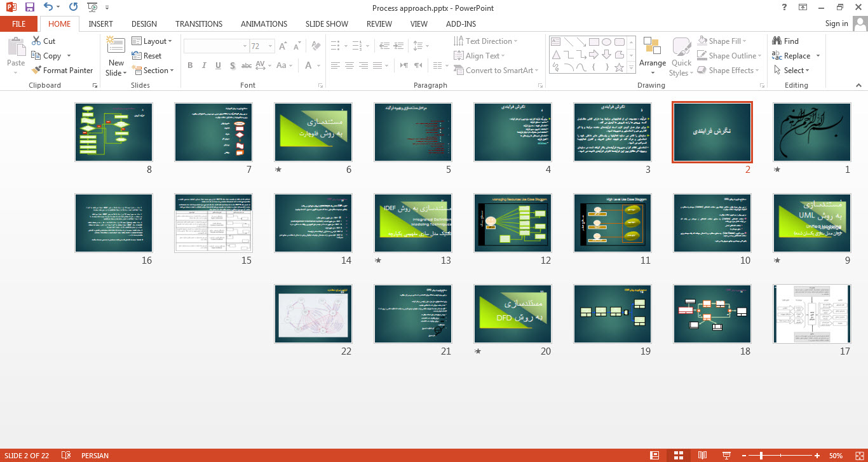The height and width of the screenshot is (462, 868).
Task: Click zoom in plus button
Action: pyautogui.click(x=818, y=456)
